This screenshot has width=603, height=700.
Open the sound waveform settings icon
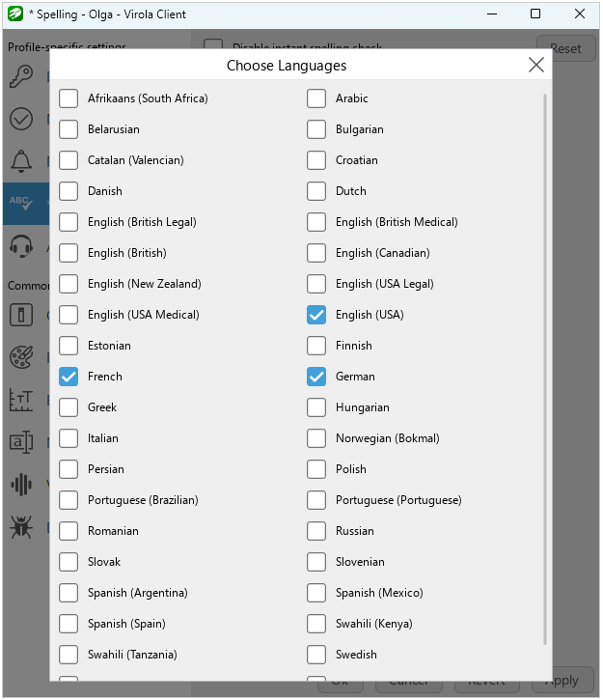point(21,485)
